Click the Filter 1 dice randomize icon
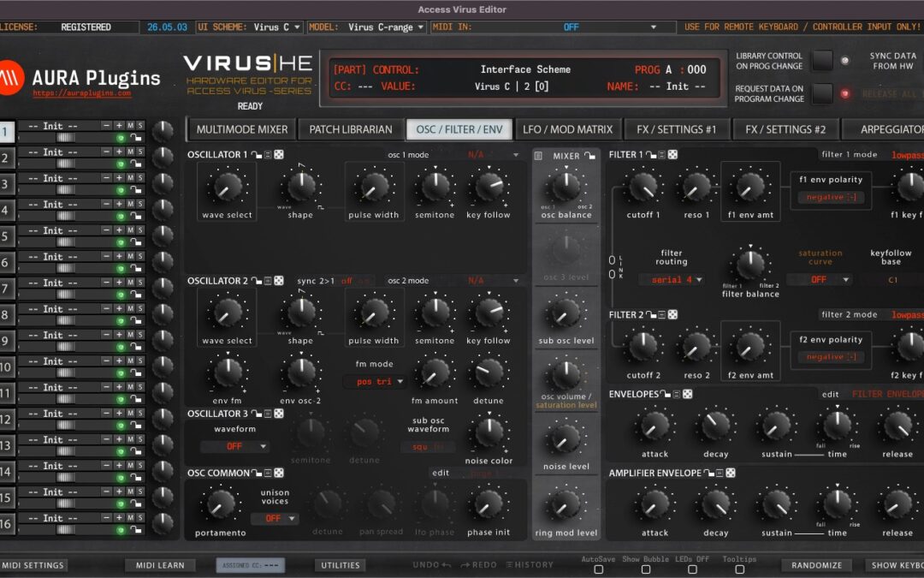 [672, 154]
